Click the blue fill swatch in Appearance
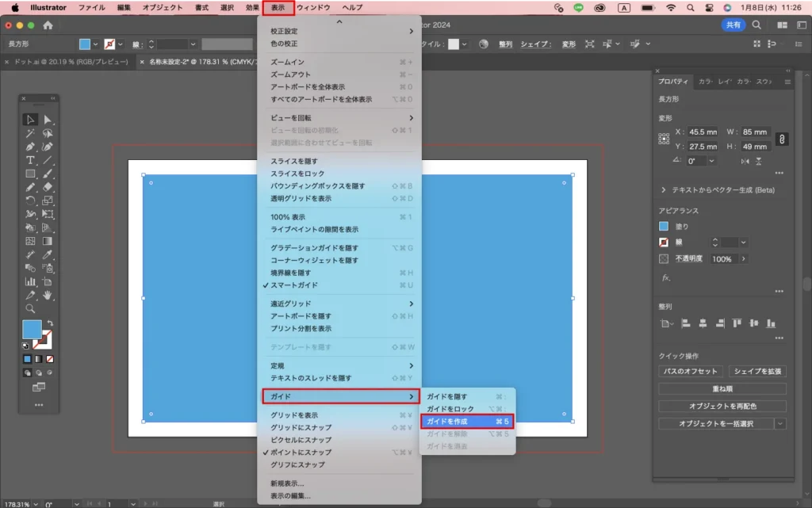 coord(665,227)
